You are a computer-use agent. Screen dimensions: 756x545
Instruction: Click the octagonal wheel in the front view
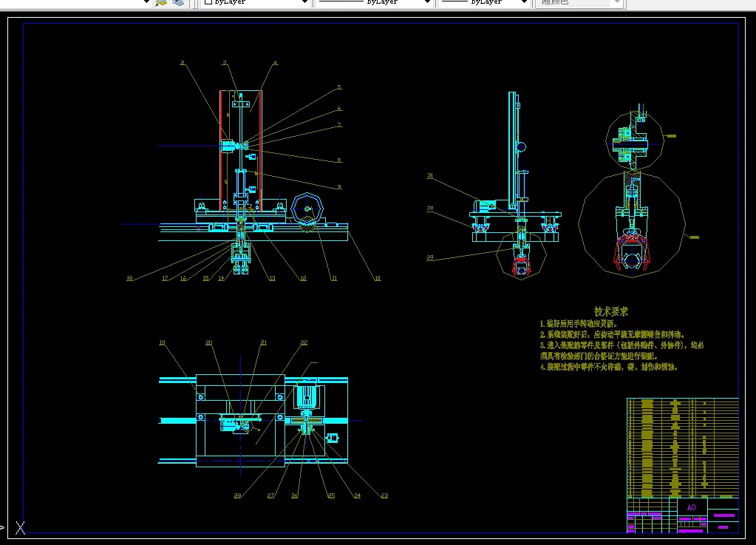pos(307,209)
